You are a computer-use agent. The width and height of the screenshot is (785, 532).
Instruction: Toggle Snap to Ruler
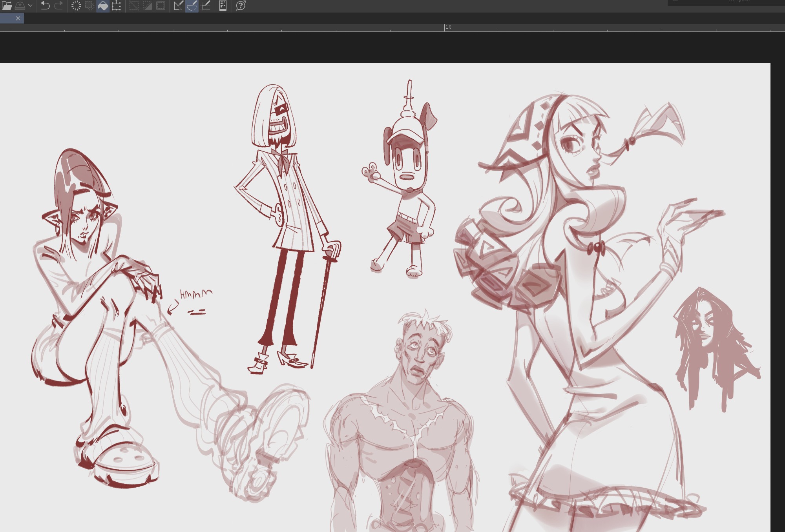(178, 5)
